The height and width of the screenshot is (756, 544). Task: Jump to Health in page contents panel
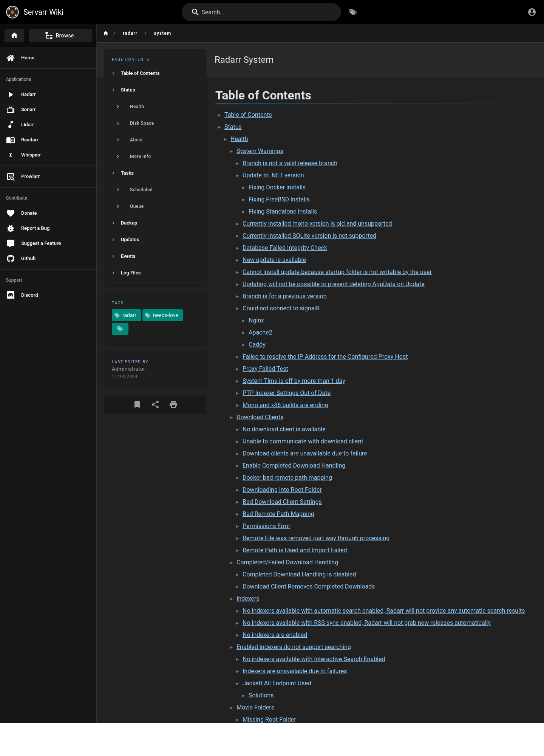tap(155, 107)
